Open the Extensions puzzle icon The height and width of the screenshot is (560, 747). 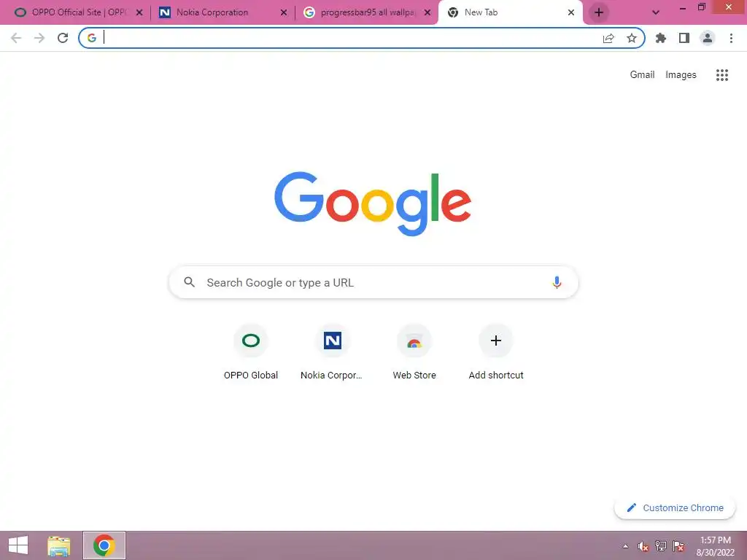coord(661,38)
